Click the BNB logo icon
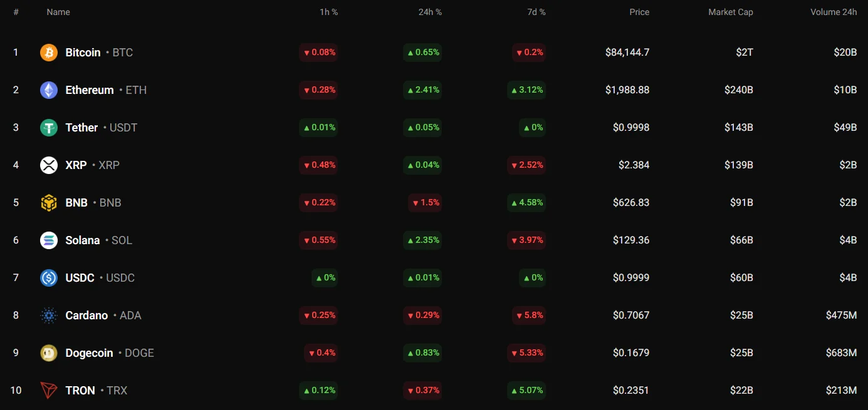868x410 pixels. point(49,203)
